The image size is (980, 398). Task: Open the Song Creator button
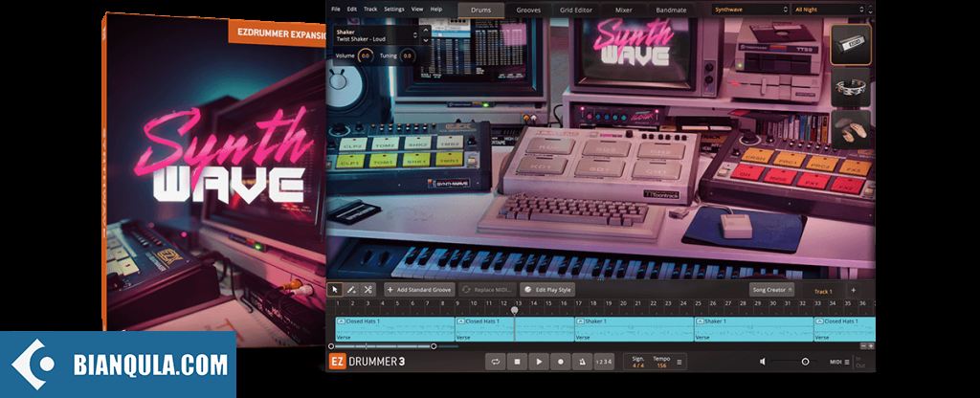pyautogui.click(x=772, y=290)
